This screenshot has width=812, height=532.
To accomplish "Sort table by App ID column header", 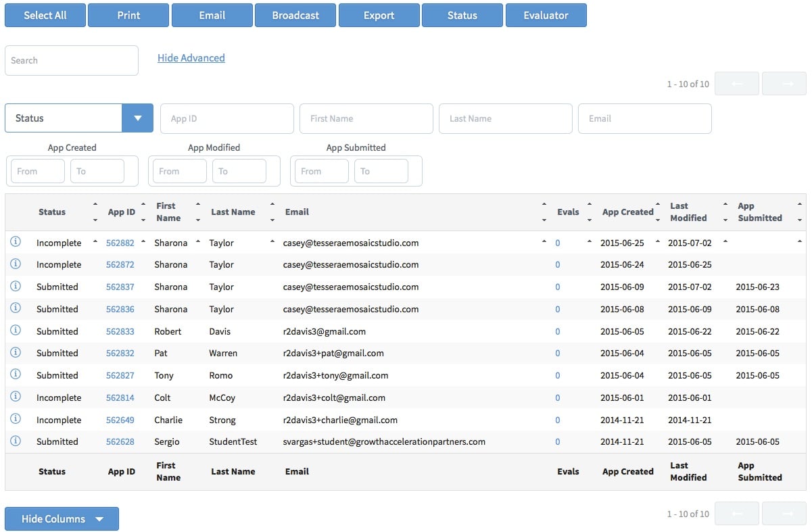I will pyautogui.click(x=122, y=212).
